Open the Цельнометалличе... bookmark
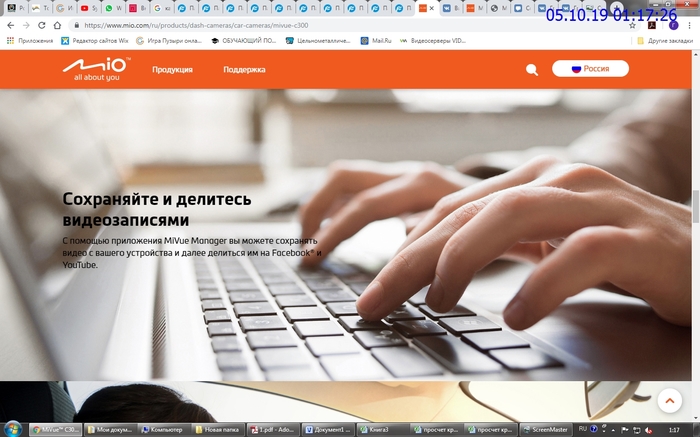This screenshot has height=437, width=700. tap(318, 41)
